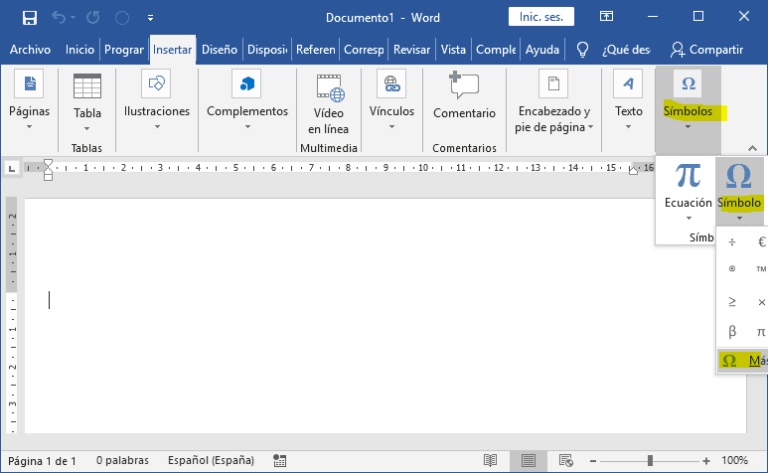This screenshot has height=473, width=768.
Task: Open Customize Quick Access Toolbar arrow
Action: (150, 18)
